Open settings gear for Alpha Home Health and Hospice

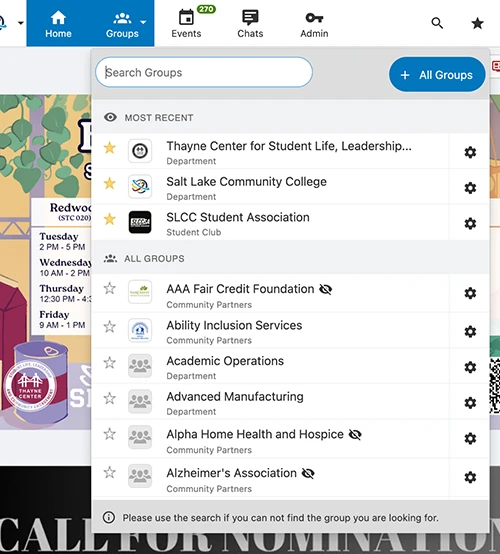click(x=470, y=438)
